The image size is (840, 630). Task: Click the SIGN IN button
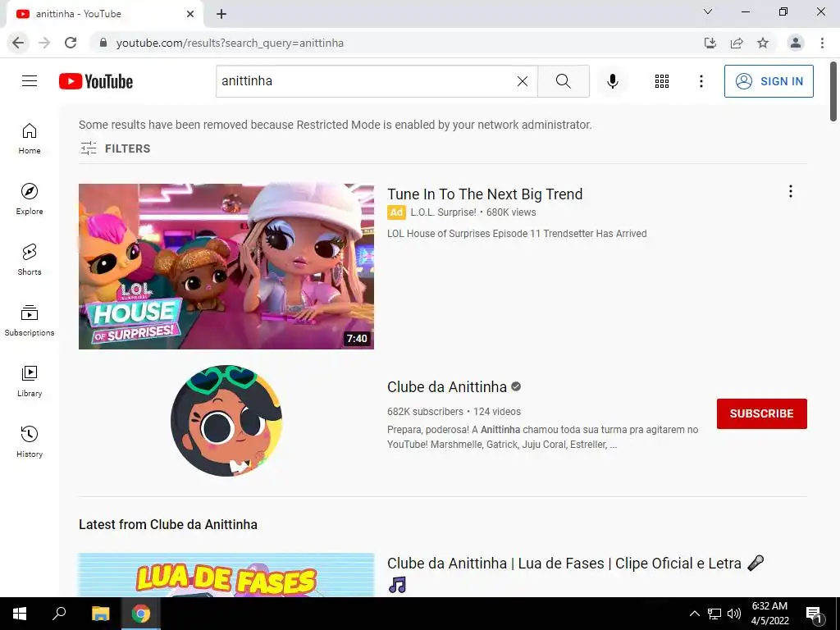click(x=769, y=81)
